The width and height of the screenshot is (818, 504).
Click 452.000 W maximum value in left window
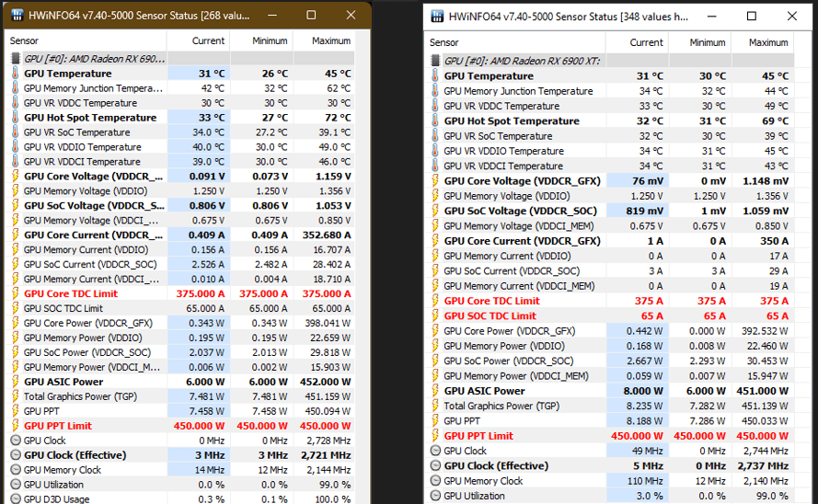[326, 382]
